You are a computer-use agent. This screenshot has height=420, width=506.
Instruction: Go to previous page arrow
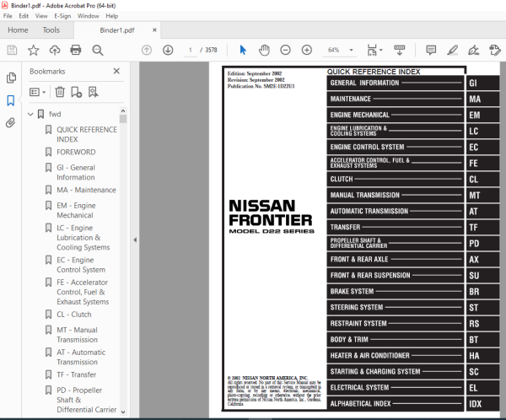click(147, 50)
